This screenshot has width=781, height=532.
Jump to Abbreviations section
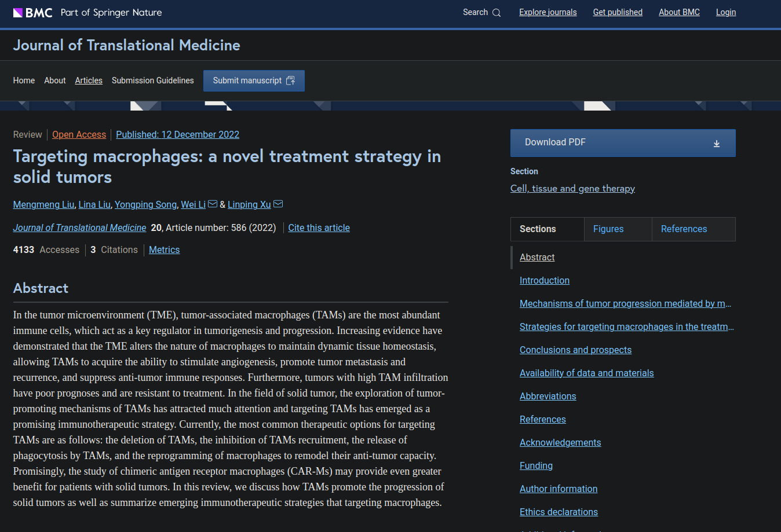(x=548, y=396)
